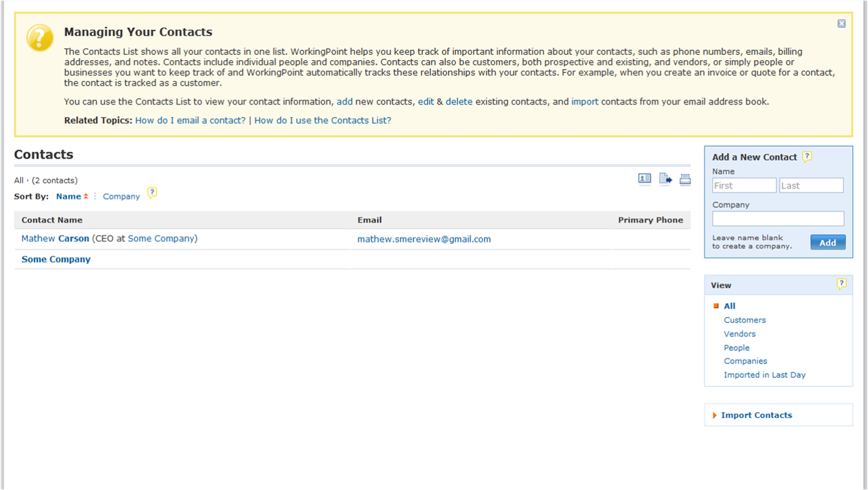The height and width of the screenshot is (490, 868).
Task: Email mathew.smereview@gmail.com
Action: click(424, 239)
